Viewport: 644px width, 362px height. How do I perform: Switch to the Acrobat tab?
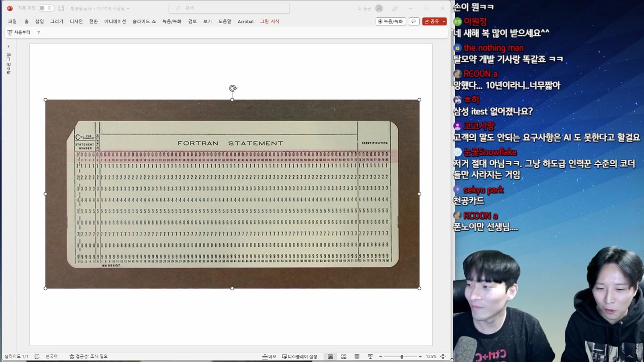(x=246, y=22)
